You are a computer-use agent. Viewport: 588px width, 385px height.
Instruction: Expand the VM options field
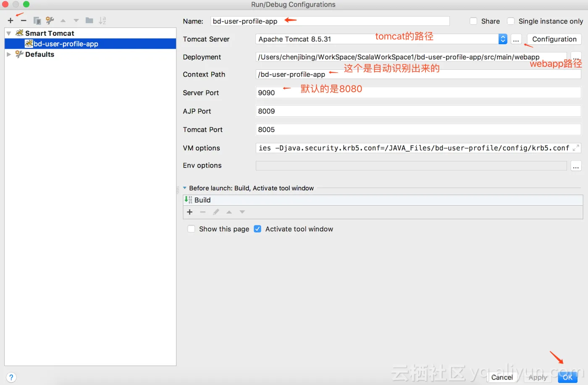(576, 148)
